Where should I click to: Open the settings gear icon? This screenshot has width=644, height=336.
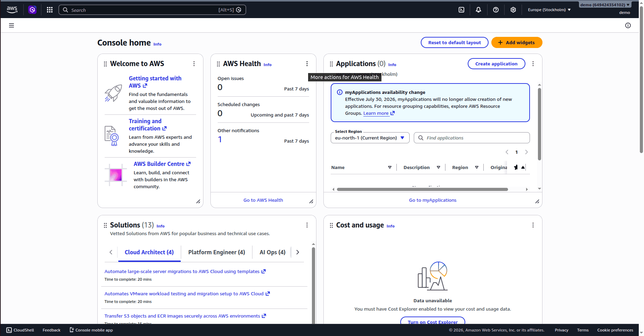click(x=513, y=10)
